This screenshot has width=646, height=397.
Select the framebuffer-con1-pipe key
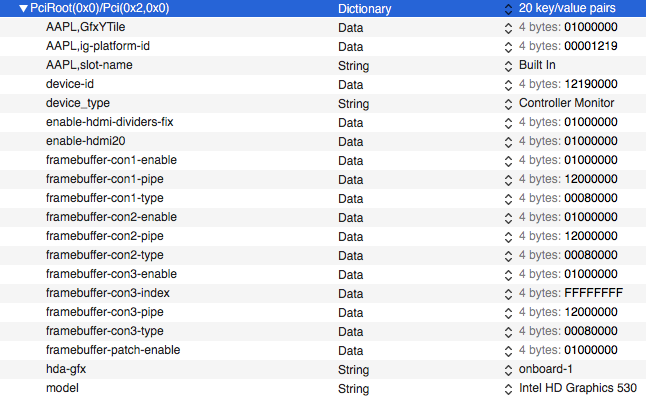pos(105,179)
